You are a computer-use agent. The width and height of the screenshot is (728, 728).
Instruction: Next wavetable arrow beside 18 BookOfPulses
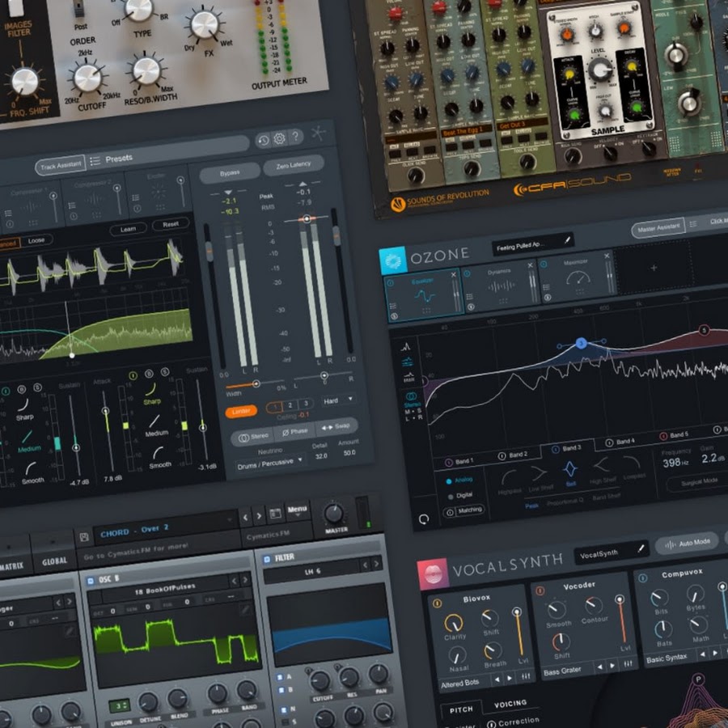(x=244, y=580)
